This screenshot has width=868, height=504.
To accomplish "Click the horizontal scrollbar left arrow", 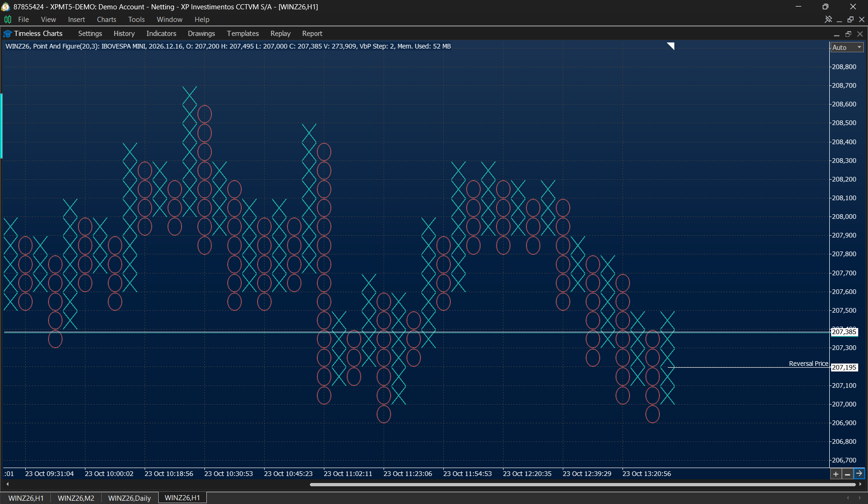I will coord(7,484).
